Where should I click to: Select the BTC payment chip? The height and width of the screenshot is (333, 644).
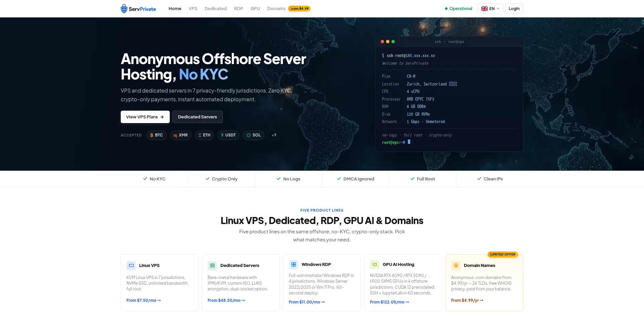click(156, 135)
